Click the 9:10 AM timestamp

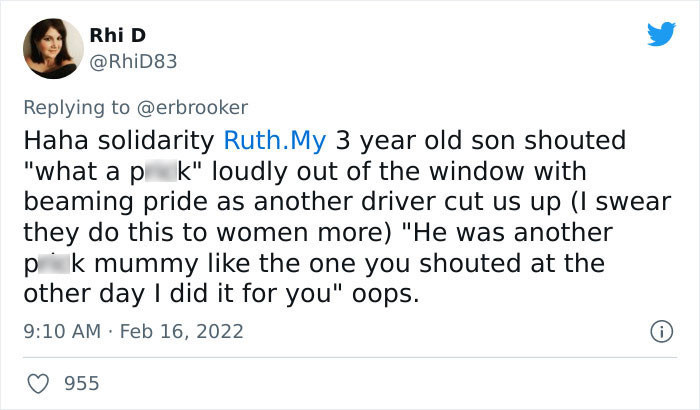pos(59,330)
